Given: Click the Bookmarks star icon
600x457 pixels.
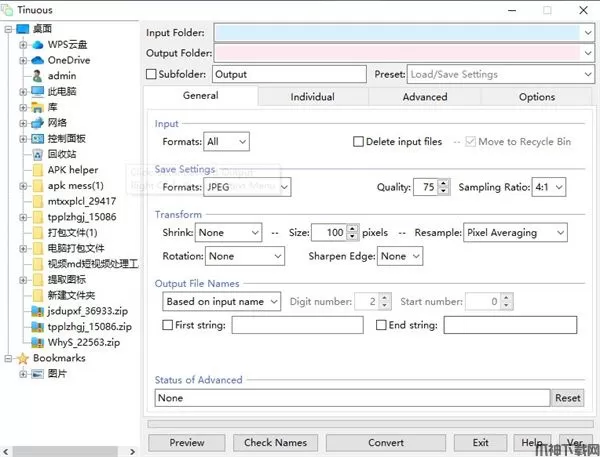Looking at the screenshot, I should pyautogui.click(x=23, y=358).
